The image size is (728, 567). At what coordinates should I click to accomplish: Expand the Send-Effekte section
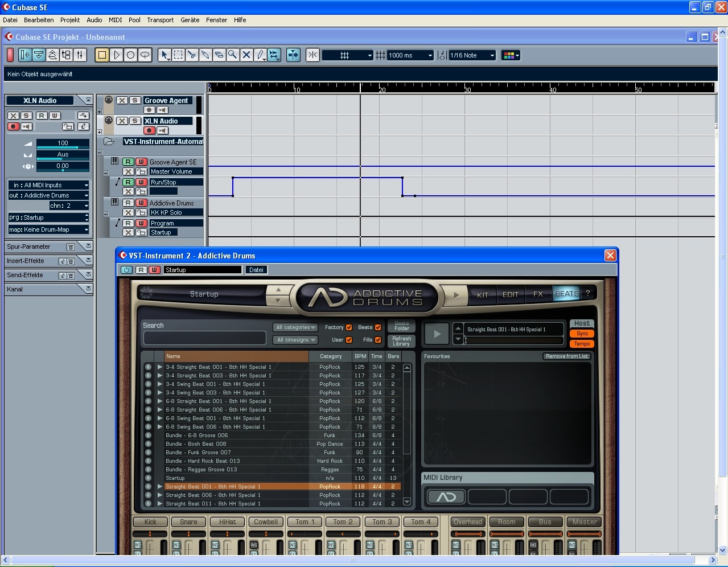(88, 275)
